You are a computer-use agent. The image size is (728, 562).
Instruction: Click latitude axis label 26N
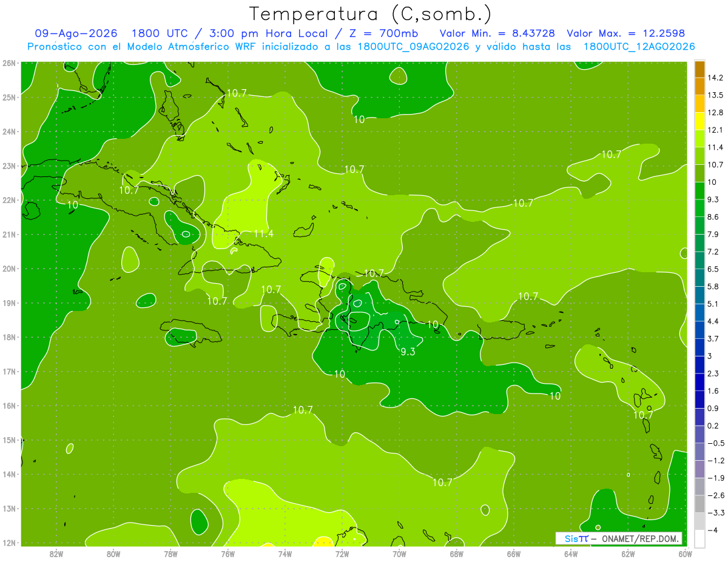click(x=8, y=62)
